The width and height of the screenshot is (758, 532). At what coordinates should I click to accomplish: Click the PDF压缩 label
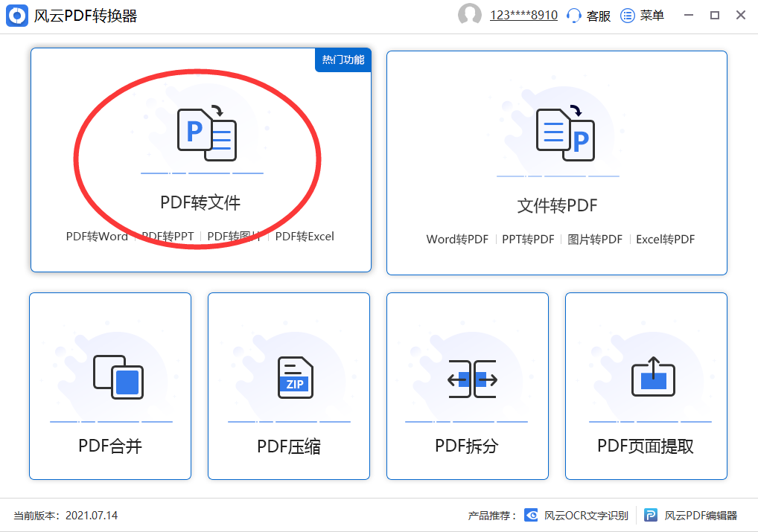click(x=289, y=446)
